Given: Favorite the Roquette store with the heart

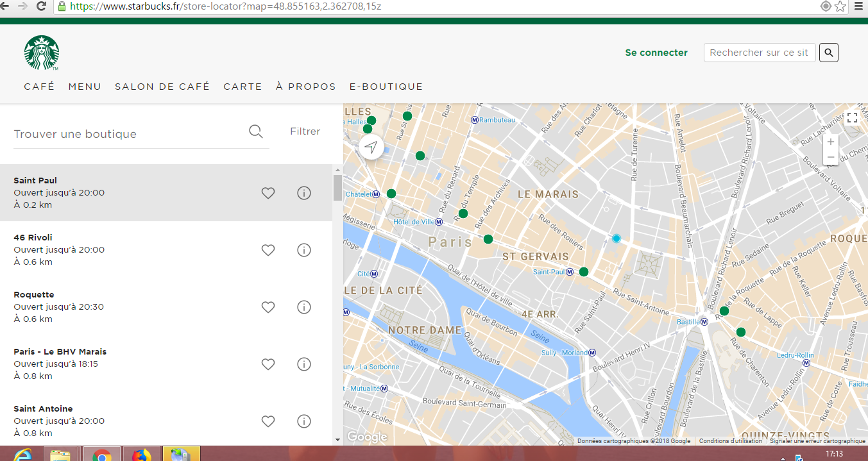Looking at the screenshot, I should tap(268, 307).
